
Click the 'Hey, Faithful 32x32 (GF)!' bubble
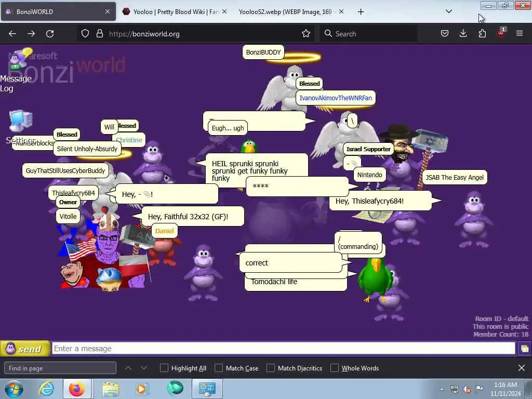pyautogui.click(x=192, y=217)
